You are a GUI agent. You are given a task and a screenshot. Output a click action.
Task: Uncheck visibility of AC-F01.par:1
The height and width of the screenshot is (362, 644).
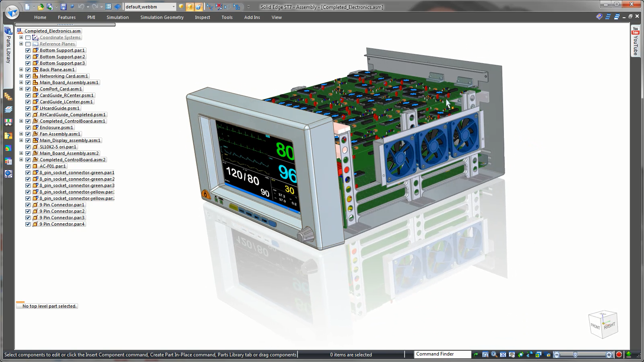(x=28, y=166)
